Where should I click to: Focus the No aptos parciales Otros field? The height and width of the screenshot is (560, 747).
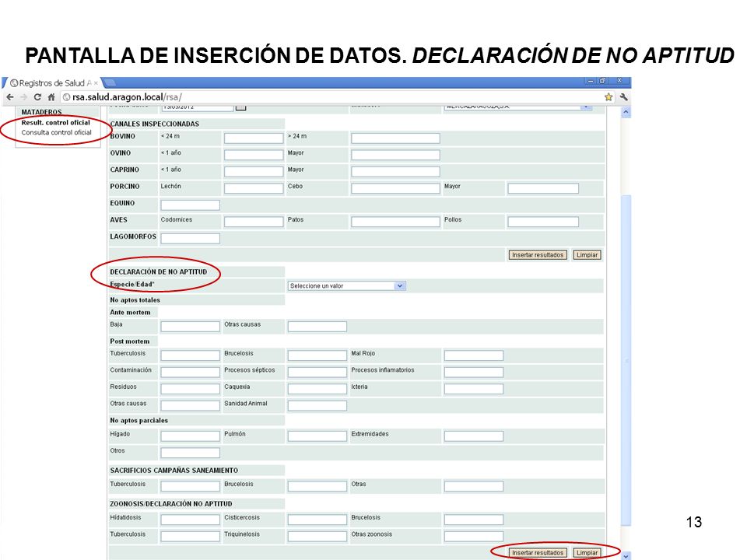pyautogui.click(x=190, y=453)
